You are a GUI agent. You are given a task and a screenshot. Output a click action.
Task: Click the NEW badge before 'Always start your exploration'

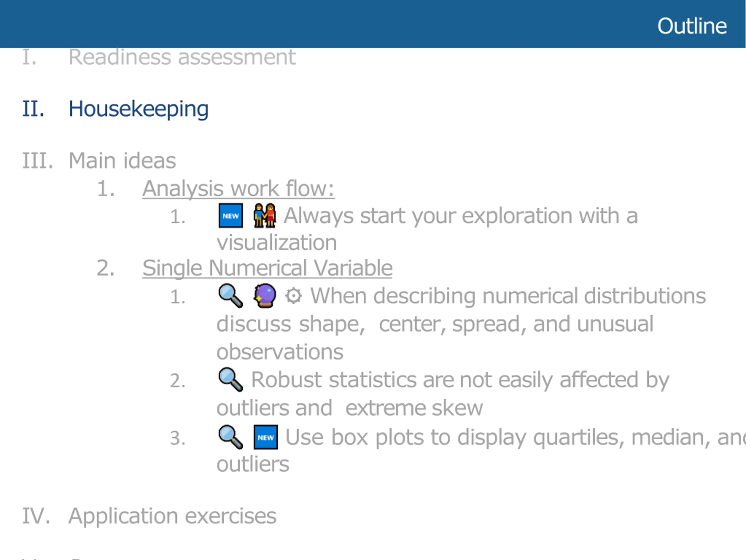pos(231,216)
